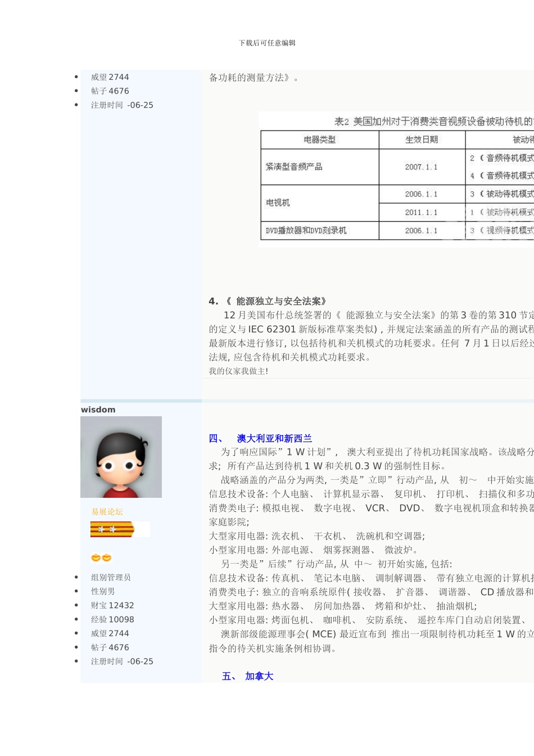The width and height of the screenshot is (534, 756).
Task: Select the 财宝 12432 profile entry
Action: [112, 605]
